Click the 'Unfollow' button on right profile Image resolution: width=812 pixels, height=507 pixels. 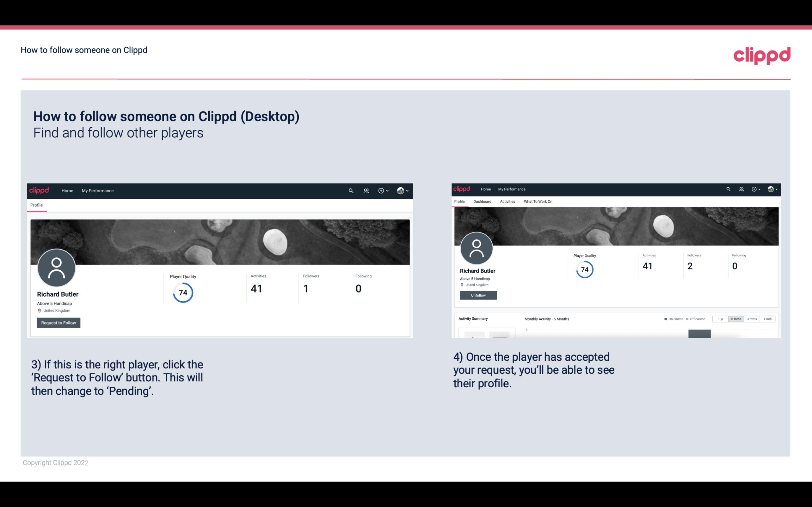coord(477,295)
